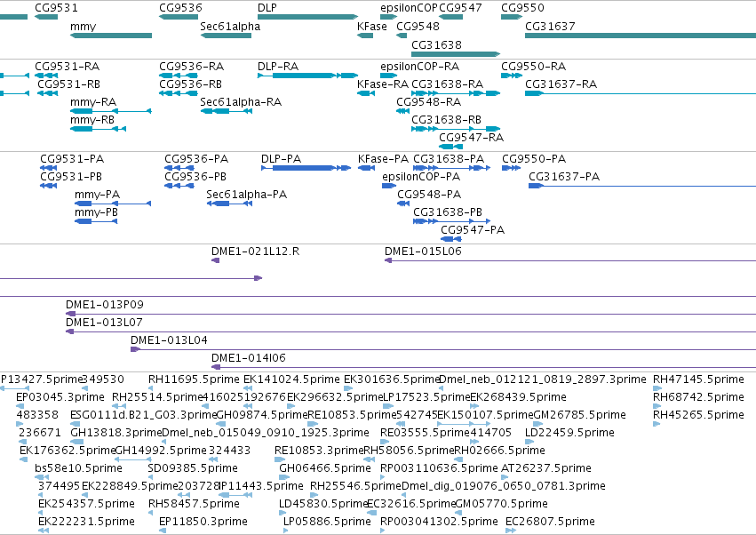
Task: Click transcript label CG9550-RA
Action: click(x=533, y=66)
